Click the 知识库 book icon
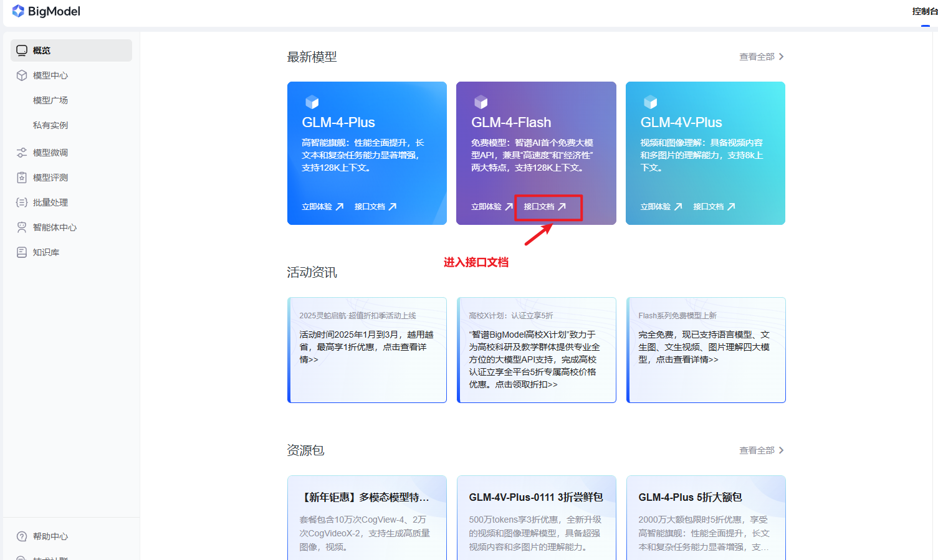The width and height of the screenshot is (938, 560). 22,252
